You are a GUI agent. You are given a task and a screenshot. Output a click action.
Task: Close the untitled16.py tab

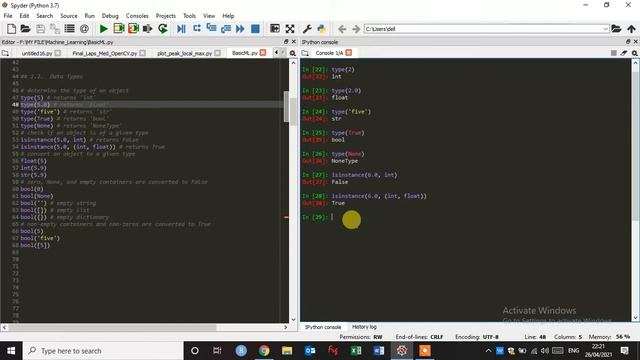(58, 53)
